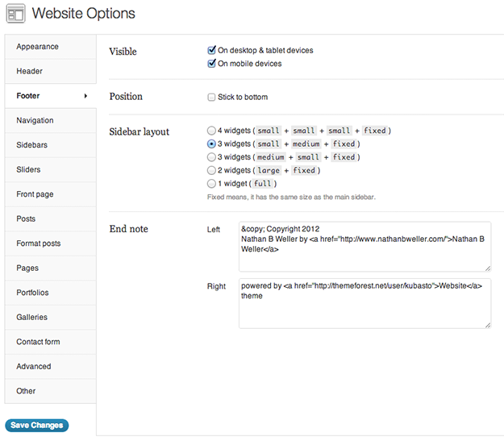Focus the Right end note text field
Image resolution: width=504 pixels, height=441 pixels.
point(364,303)
